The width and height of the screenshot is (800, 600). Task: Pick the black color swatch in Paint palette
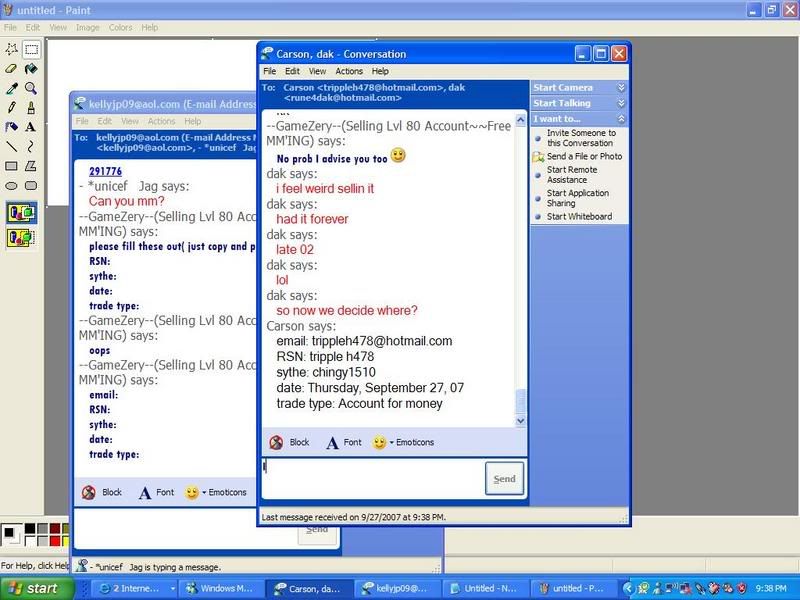(30, 528)
